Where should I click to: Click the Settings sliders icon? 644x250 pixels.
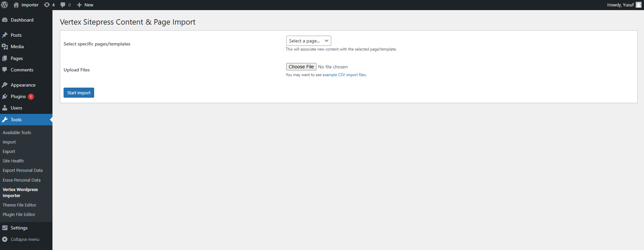click(5, 228)
